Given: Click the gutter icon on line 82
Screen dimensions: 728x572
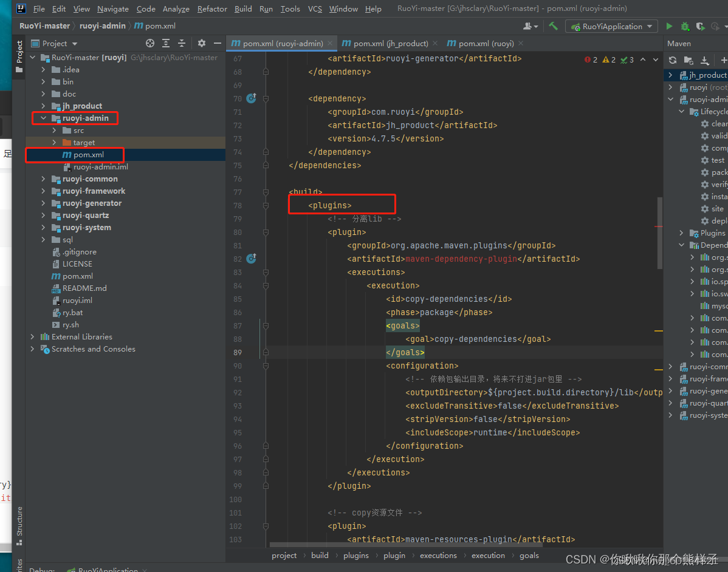Looking at the screenshot, I should click(x=251, y=259).
